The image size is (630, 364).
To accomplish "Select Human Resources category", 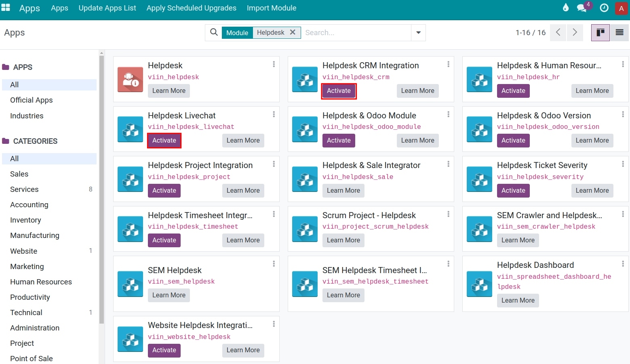I will (x=41, y=282).
